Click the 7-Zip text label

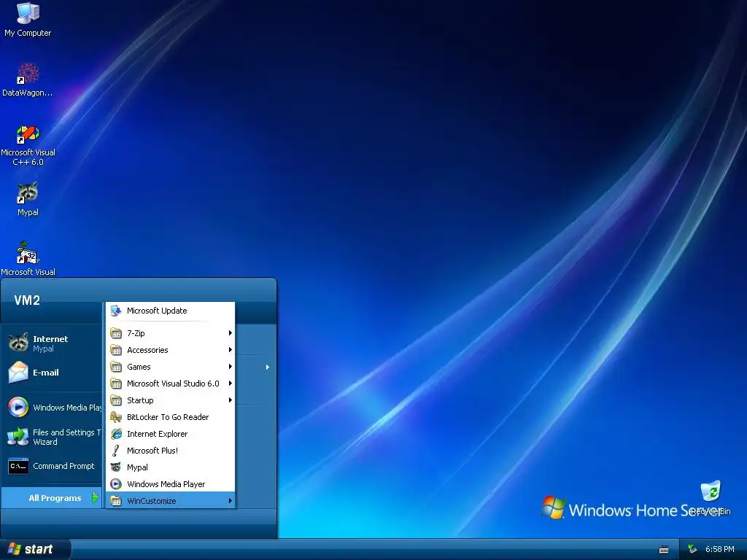136,333
